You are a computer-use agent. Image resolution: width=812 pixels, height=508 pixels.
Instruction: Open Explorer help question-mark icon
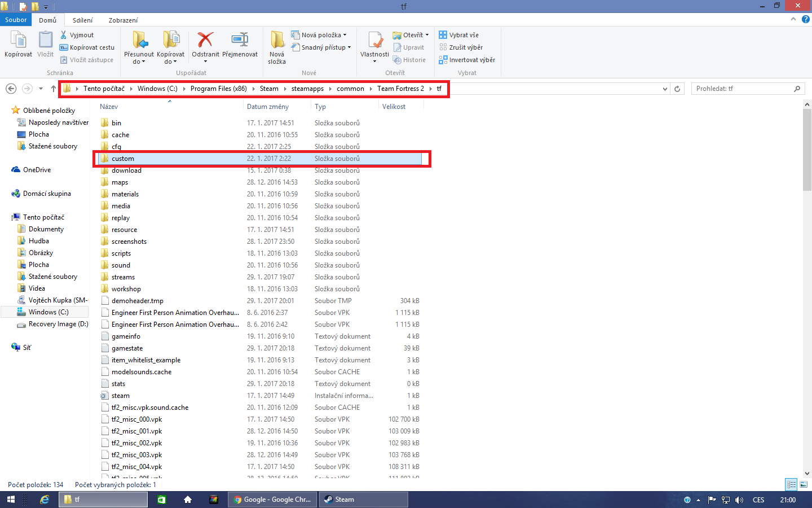(805, 19)
